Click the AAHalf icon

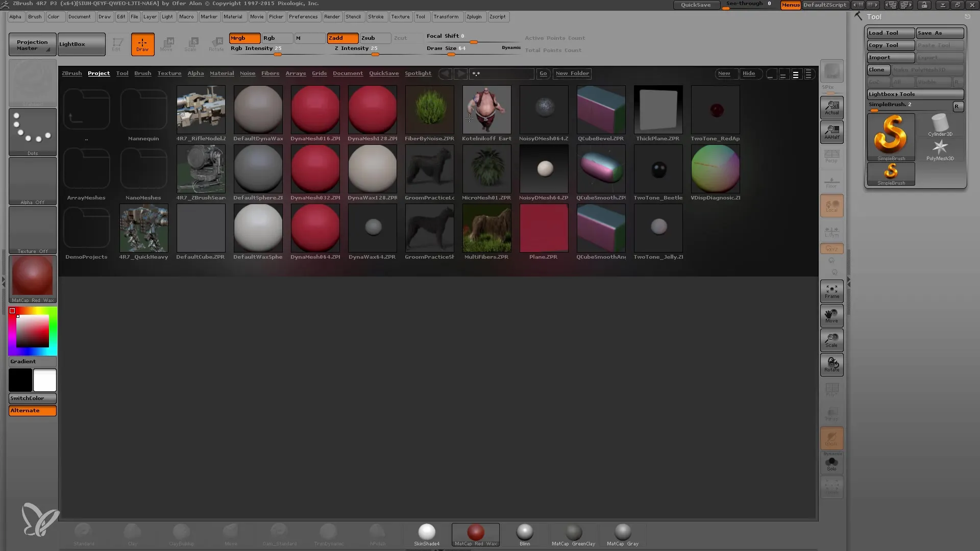pyautogui.click(x=831, y=132)
